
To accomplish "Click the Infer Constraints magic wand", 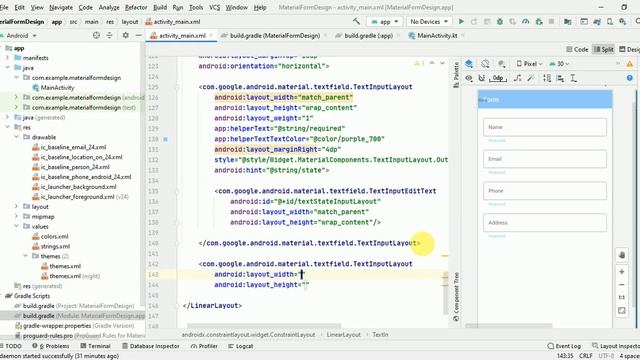I will pyautogui.click(x=531, y=78).
